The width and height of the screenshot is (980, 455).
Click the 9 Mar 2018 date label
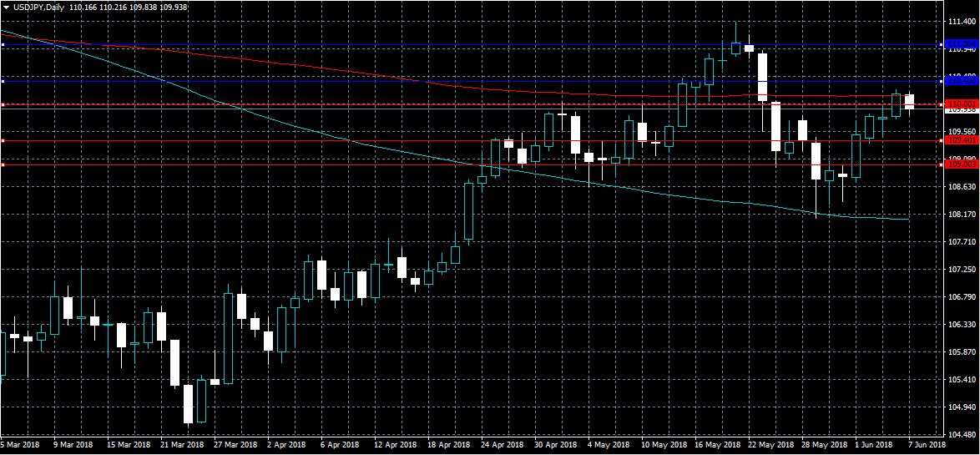73,444
